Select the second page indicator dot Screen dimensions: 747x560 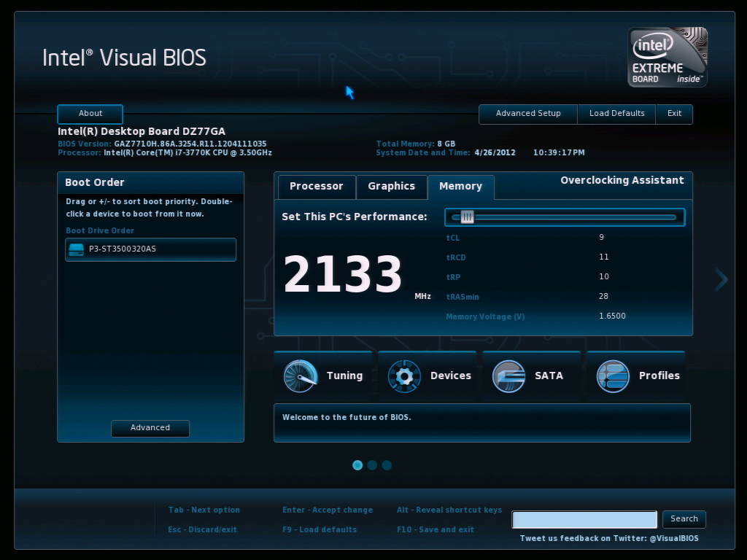tap(372, 465)
